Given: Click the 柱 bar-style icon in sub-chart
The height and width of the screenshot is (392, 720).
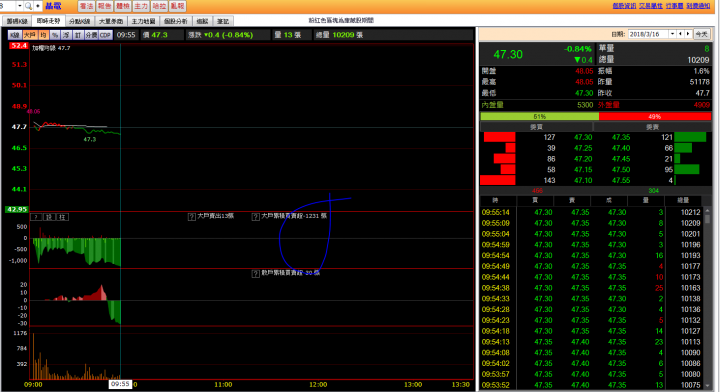Looking at the screenshot, I should pos(62,217).
